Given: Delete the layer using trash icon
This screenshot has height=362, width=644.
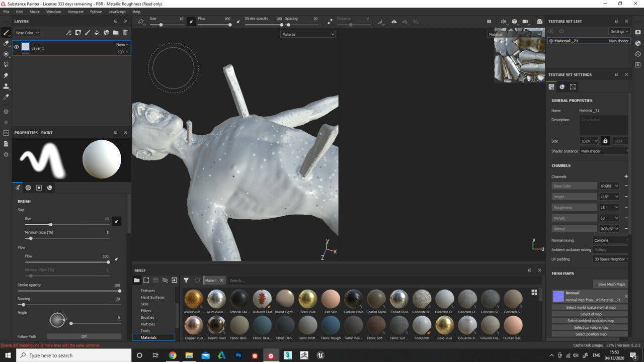Looking at the screenshot, I should click(125, 32).
